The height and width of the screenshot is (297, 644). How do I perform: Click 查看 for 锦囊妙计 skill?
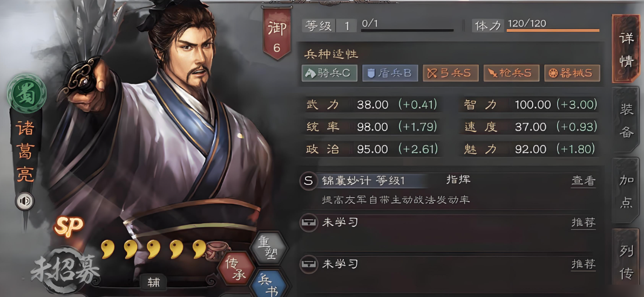[x=583, y=181]
